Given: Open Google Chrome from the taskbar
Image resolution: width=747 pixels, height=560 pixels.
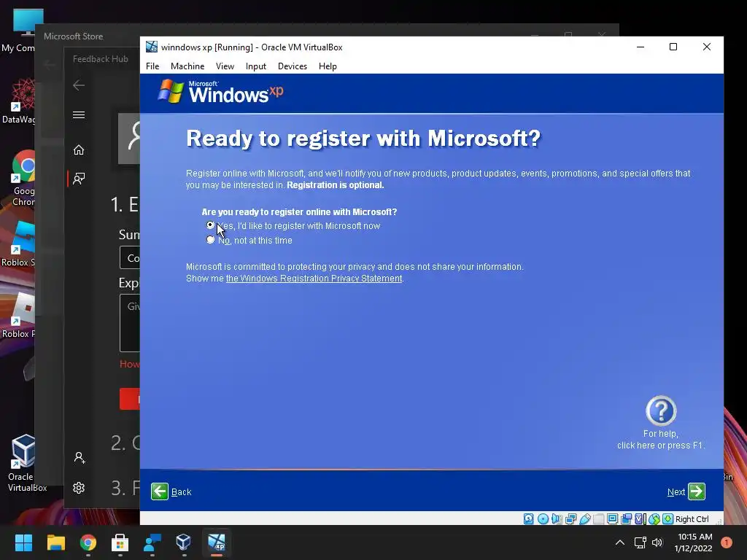Looking at the screenshot, I should click(x=88, y=542).
